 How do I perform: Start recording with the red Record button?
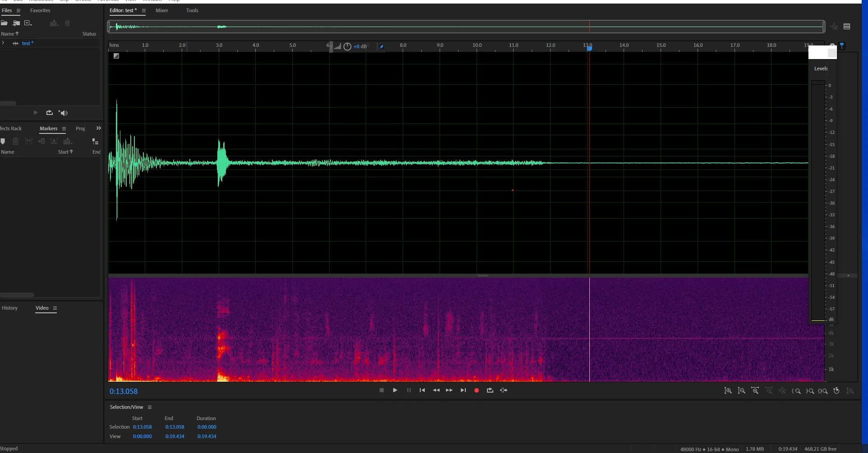(477, 390)
